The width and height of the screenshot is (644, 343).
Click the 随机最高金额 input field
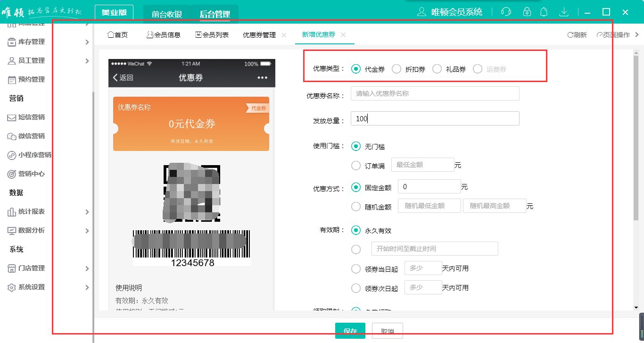pos(495,206)
